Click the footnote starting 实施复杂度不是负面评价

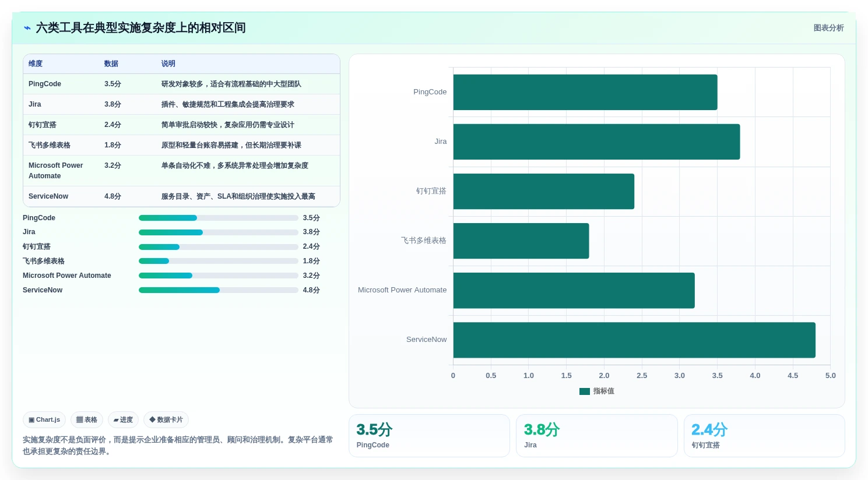178,446
